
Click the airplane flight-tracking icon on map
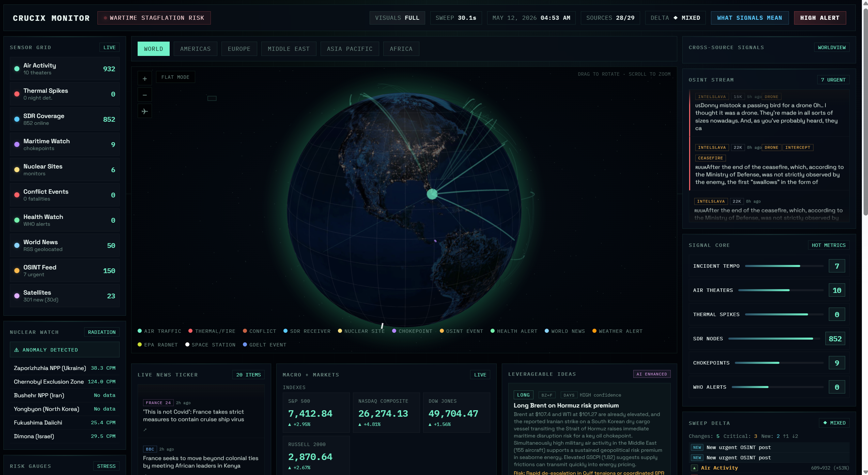[145, 112]
